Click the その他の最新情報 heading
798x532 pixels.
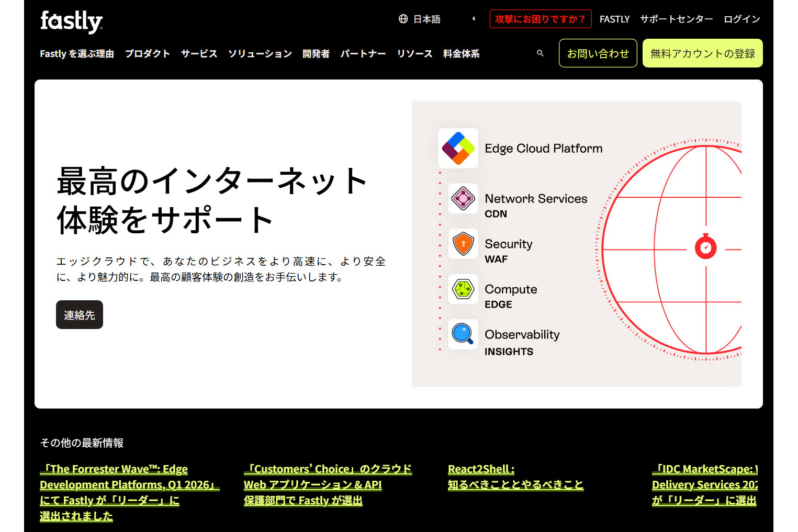(x=82, y=443)
